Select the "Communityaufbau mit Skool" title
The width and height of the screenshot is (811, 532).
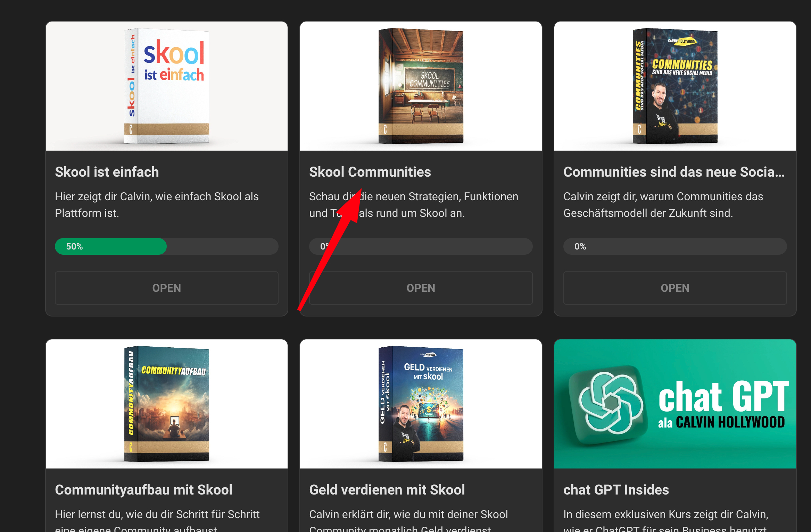pyautogui.click(x=144, y=490)
